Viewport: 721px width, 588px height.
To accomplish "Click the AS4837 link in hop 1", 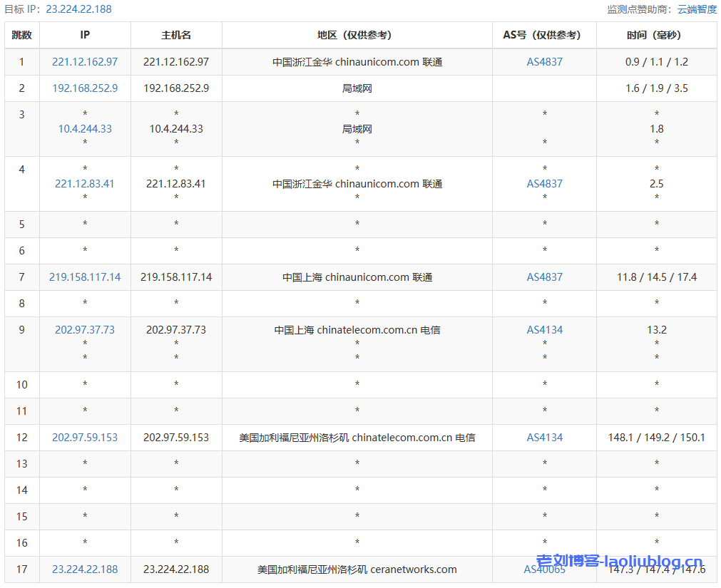I will [544, 62].
